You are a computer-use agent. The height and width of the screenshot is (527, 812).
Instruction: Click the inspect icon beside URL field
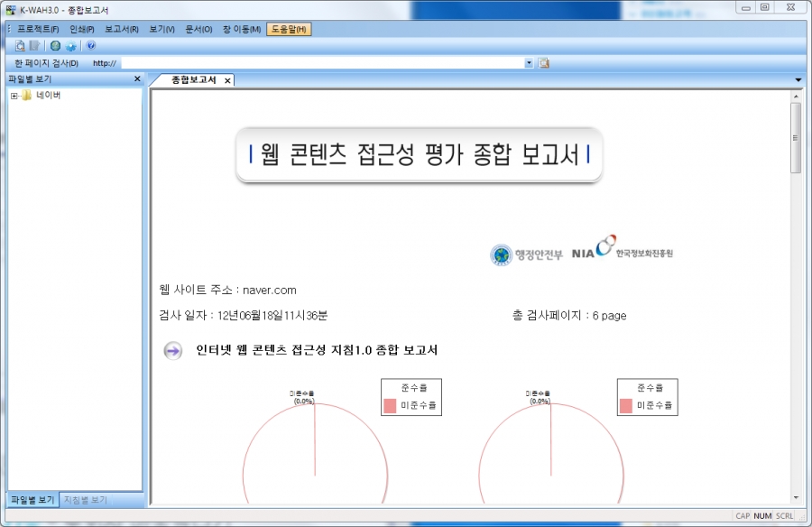pyautogui.click(x=544, y=63)
